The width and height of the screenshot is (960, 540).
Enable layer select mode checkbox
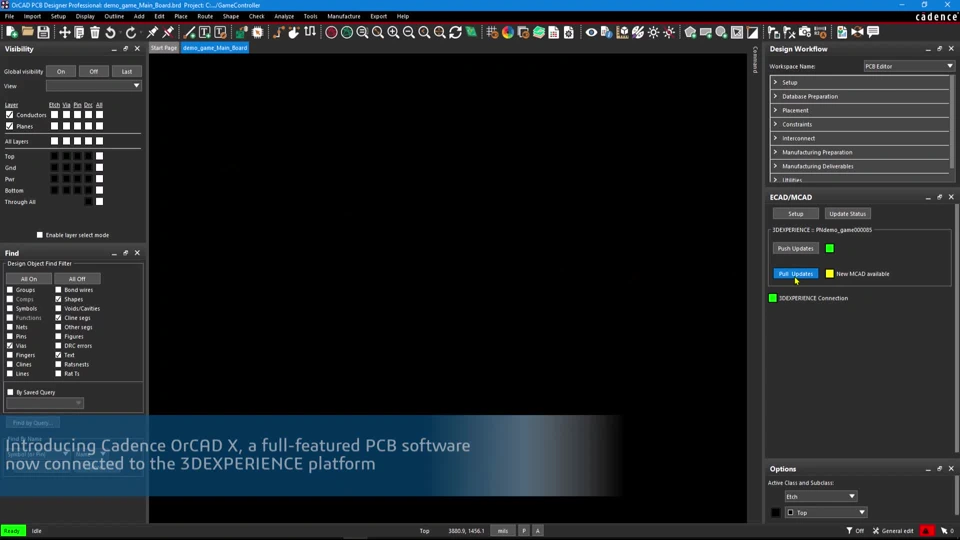(x=40, y=235)
